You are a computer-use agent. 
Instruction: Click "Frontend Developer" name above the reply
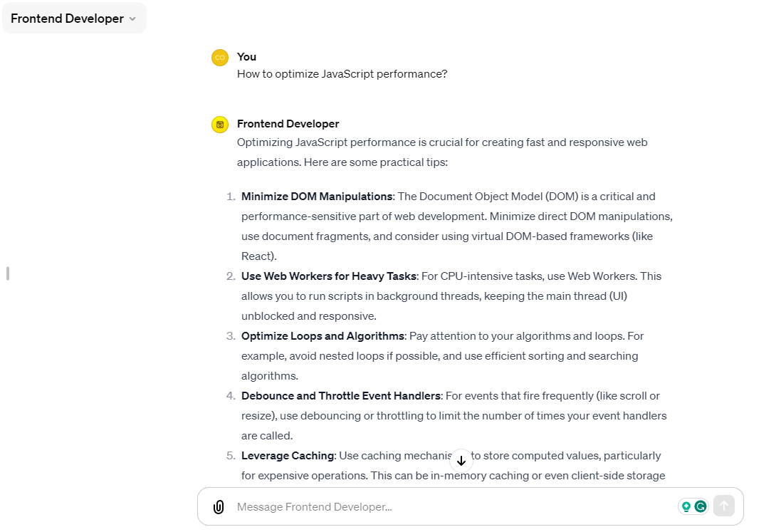(288, 123)
